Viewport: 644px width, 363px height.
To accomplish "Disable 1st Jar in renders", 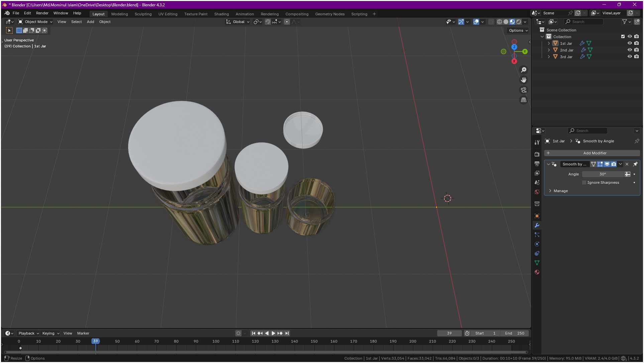I will tap(637, 43).
